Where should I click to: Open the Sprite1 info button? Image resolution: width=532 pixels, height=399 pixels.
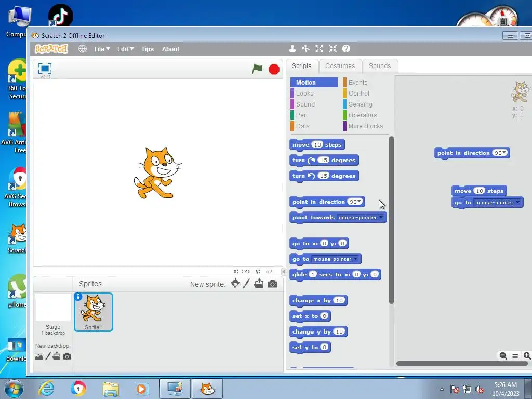[x=78, y=297]
